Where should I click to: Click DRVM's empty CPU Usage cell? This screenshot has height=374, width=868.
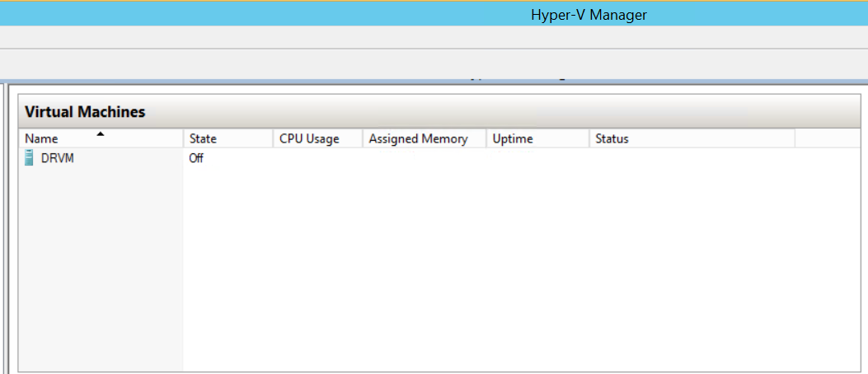pos(317,158)
